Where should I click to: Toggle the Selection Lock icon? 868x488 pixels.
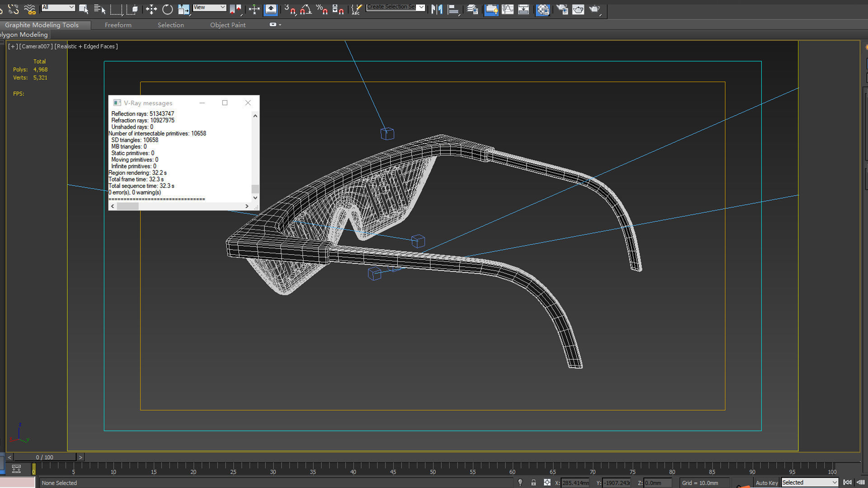pos(533,483)
